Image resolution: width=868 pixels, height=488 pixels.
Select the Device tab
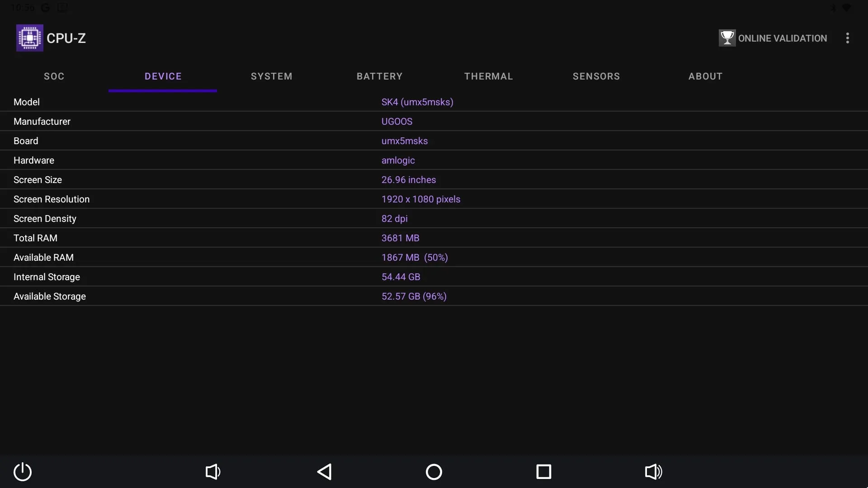click(163, 76)
